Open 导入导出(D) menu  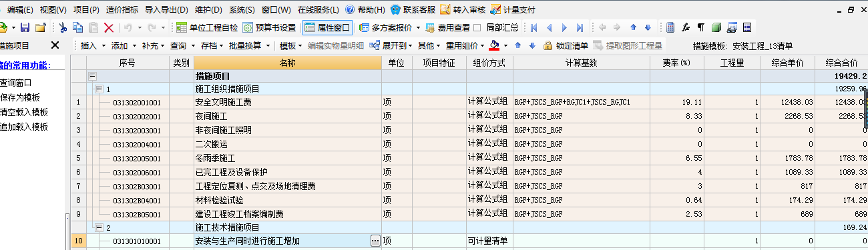(167, 9)
